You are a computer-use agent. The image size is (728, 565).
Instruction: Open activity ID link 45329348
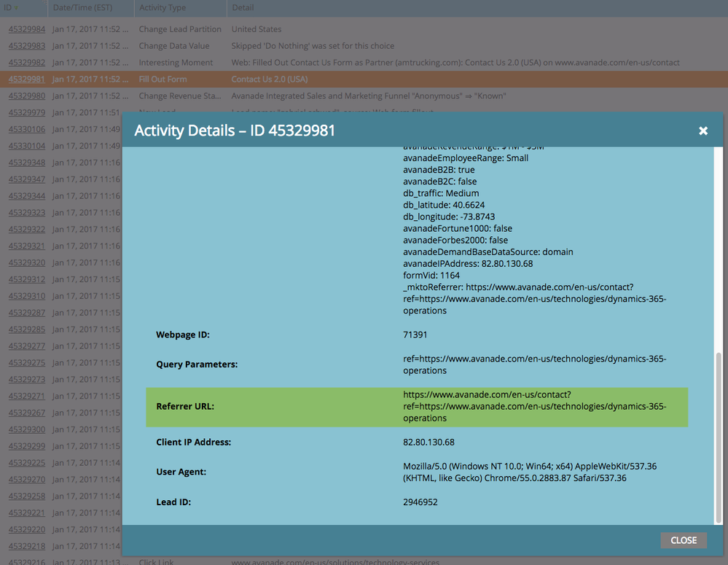(x=27, y=163)
